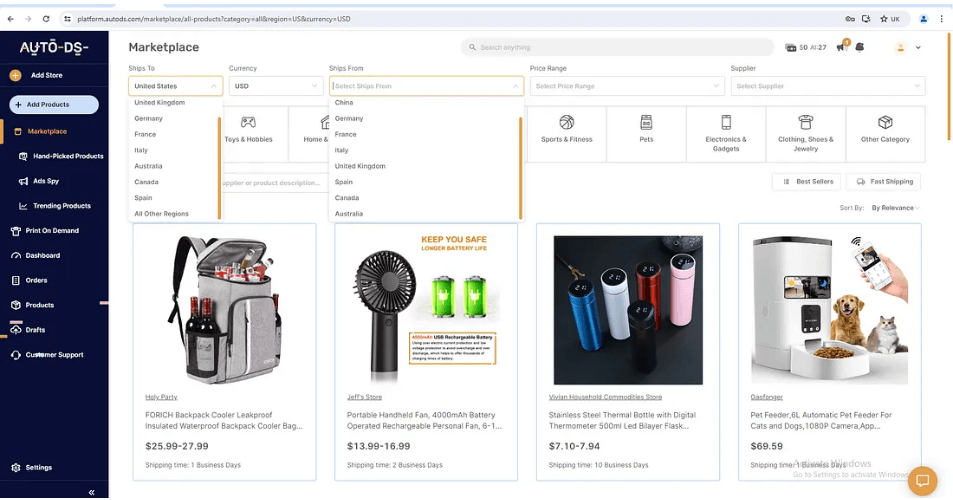
Task: Click the Drafts cloud icon
Action: pyautogui.click(x=16, y=330)
